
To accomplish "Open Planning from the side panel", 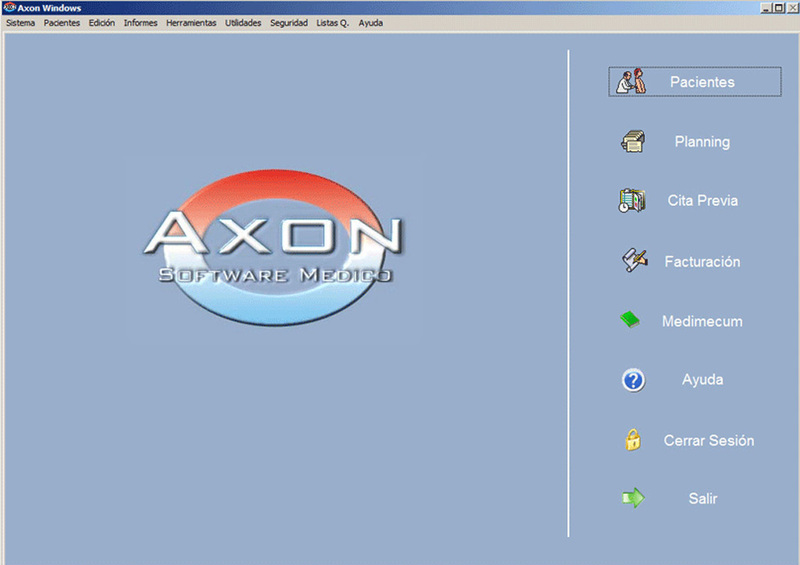I will pos(702,141).
